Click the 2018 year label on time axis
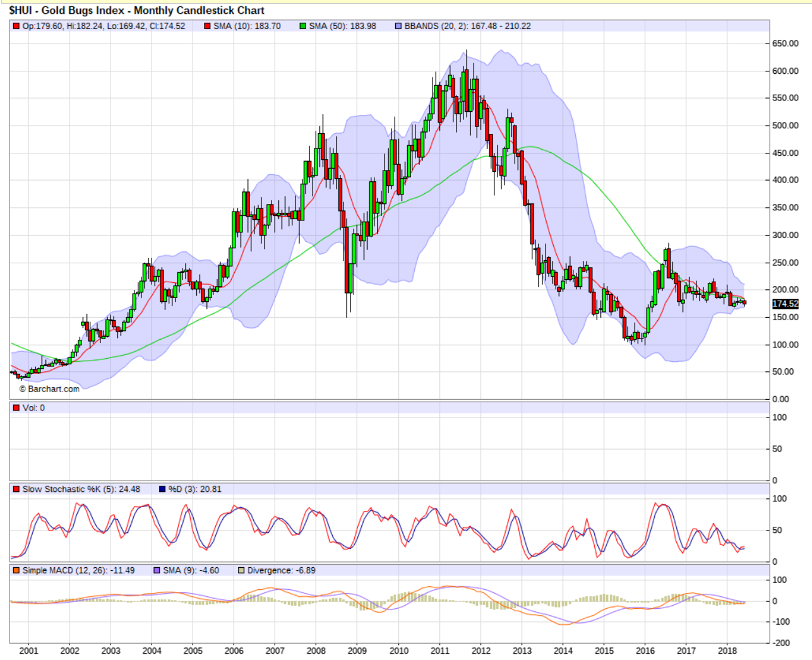 point(727,651)
